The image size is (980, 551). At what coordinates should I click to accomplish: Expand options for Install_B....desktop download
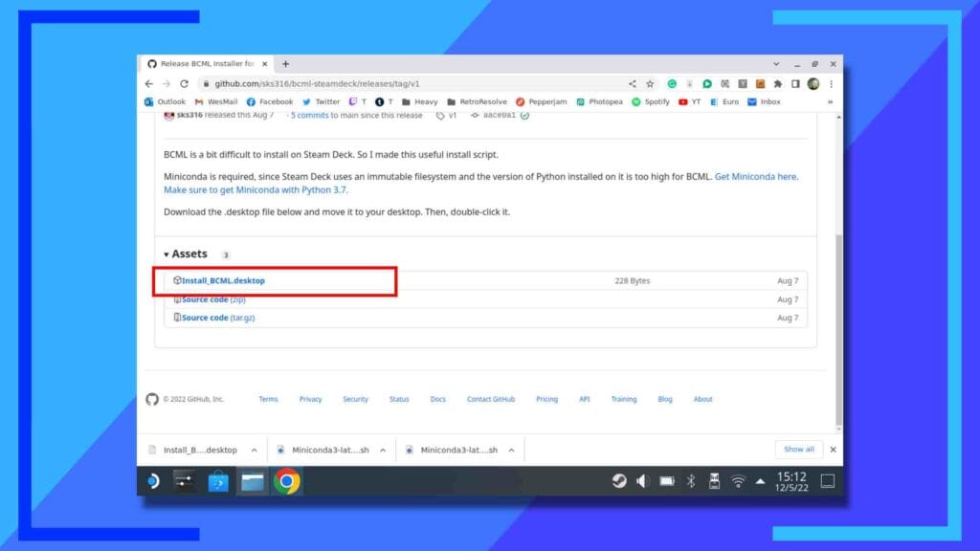255,450
